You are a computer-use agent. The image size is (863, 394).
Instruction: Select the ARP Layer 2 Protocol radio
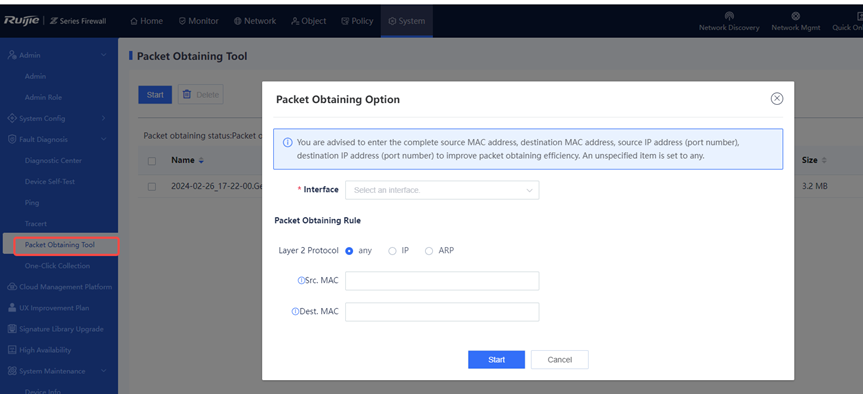(x=429, y=251)
